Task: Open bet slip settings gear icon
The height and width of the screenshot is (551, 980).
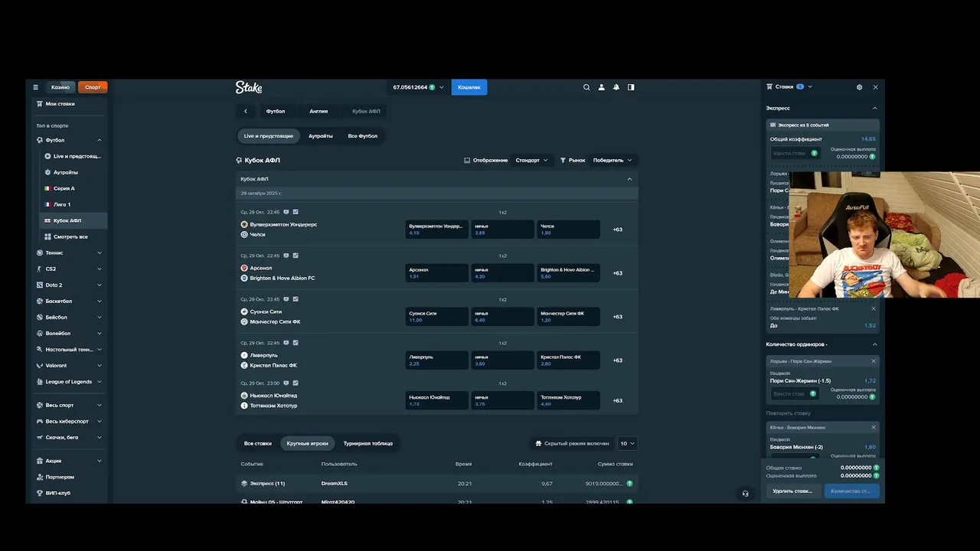Action: (x=859, y=87)
